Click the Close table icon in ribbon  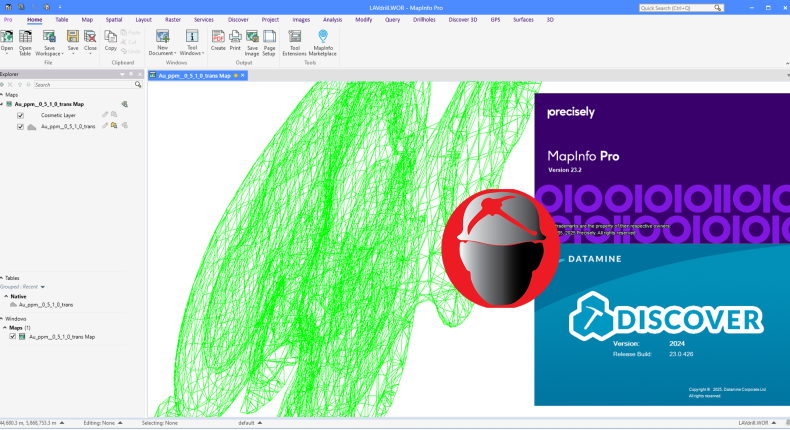coord(90,37)
